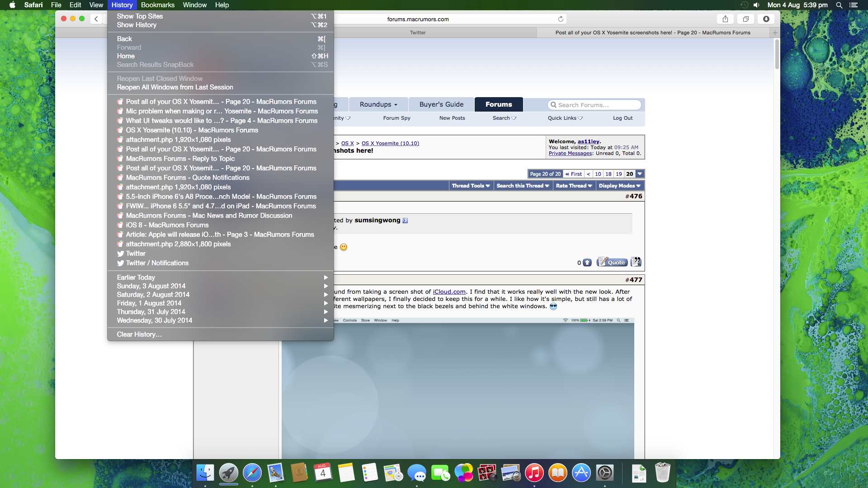This screenshot has width=868, height=488.
Task: Open Finder from the Dock
Action: 205,473
